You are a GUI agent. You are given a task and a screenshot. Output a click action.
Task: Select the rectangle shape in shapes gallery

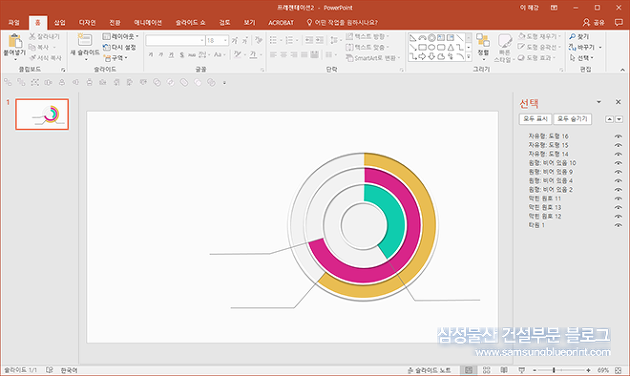pyautogui.click(x=422, y=47)
